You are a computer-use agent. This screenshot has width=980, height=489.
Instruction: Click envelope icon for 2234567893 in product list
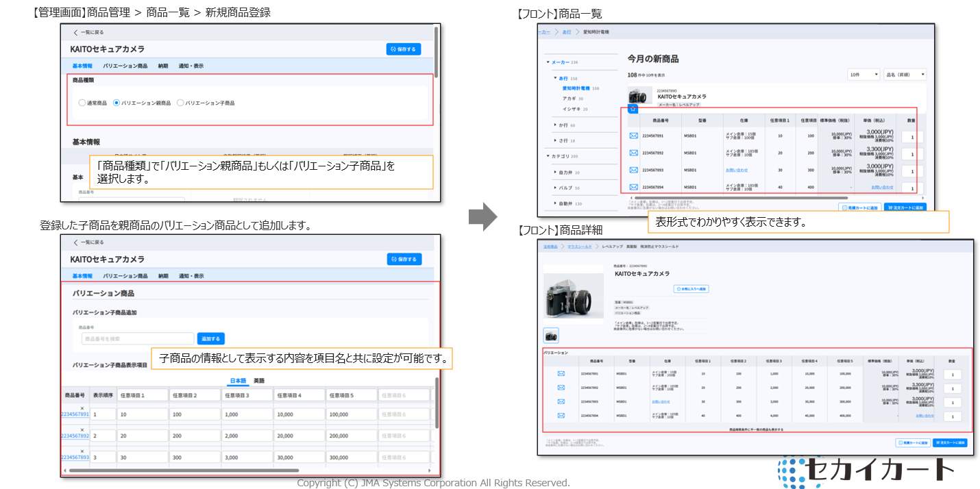pyautogui.click(x=633, y=170)
